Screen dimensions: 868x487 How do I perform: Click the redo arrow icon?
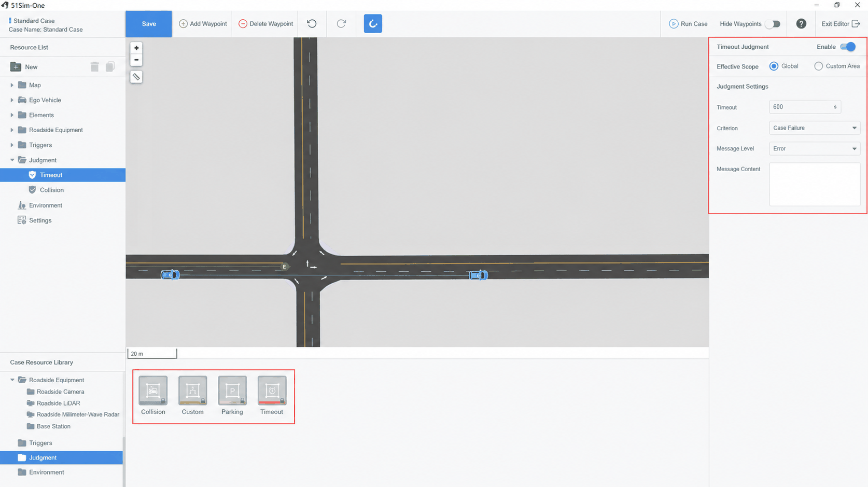pos(341,23)
